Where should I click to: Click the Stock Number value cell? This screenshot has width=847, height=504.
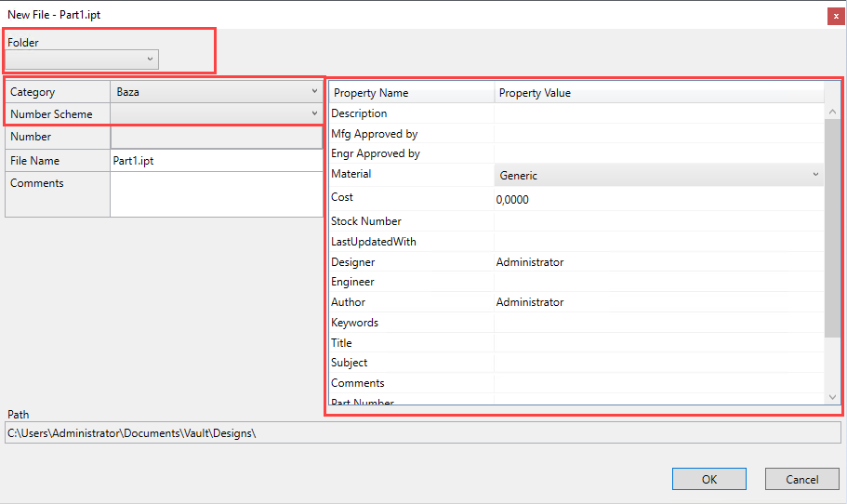658,221
